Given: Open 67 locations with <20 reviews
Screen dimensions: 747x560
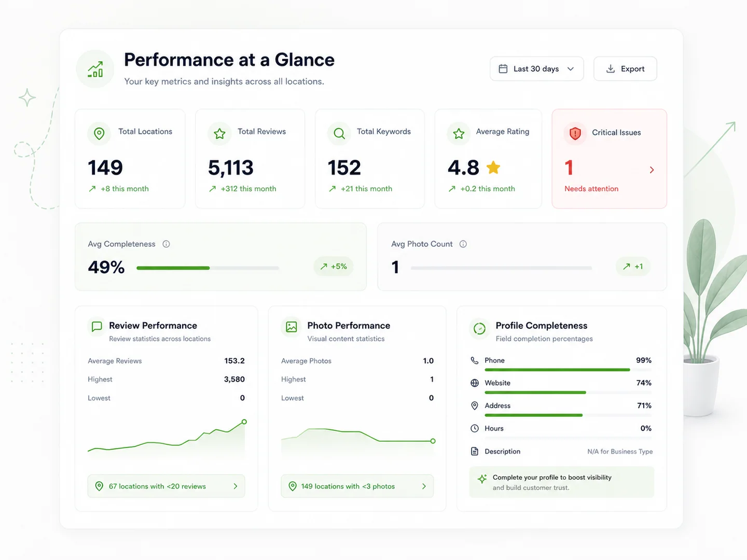Looking at the screenshot, I should (x=167, y=486).
